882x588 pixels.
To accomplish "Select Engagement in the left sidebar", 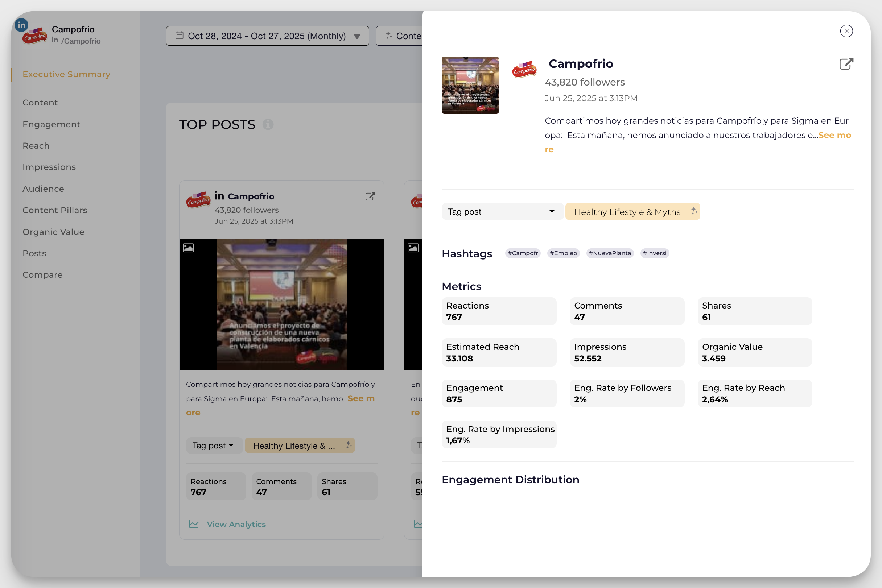I will [51, 124].
